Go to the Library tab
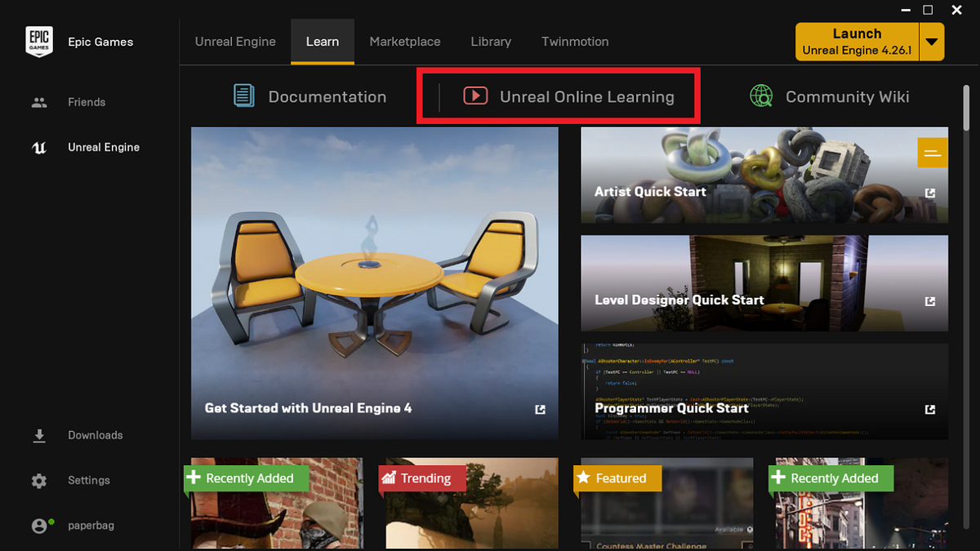Viewport: 980px width, 551px height. 491,42
